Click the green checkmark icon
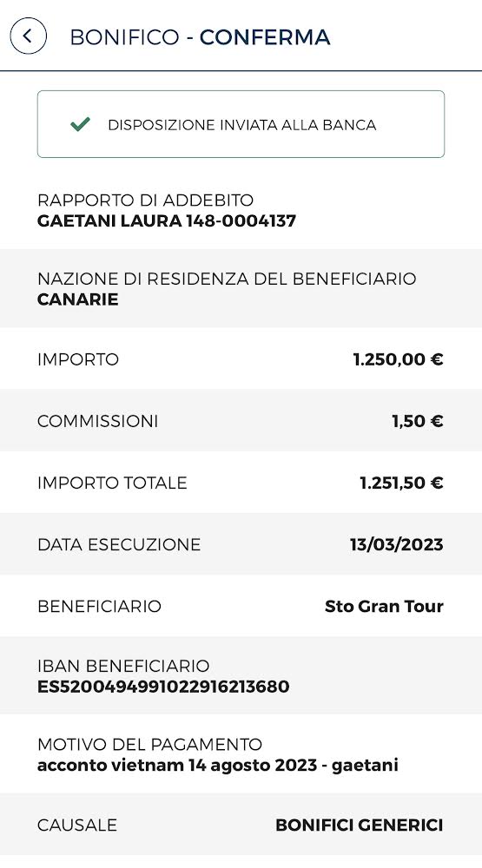Screen dimensions: 482x868 point(80,124)
